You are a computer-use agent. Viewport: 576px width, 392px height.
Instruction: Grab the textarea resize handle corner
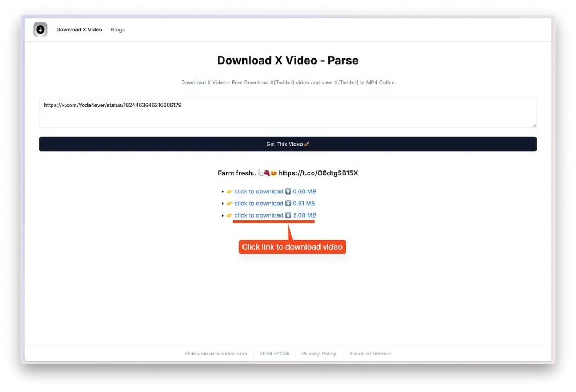[534, 125]
